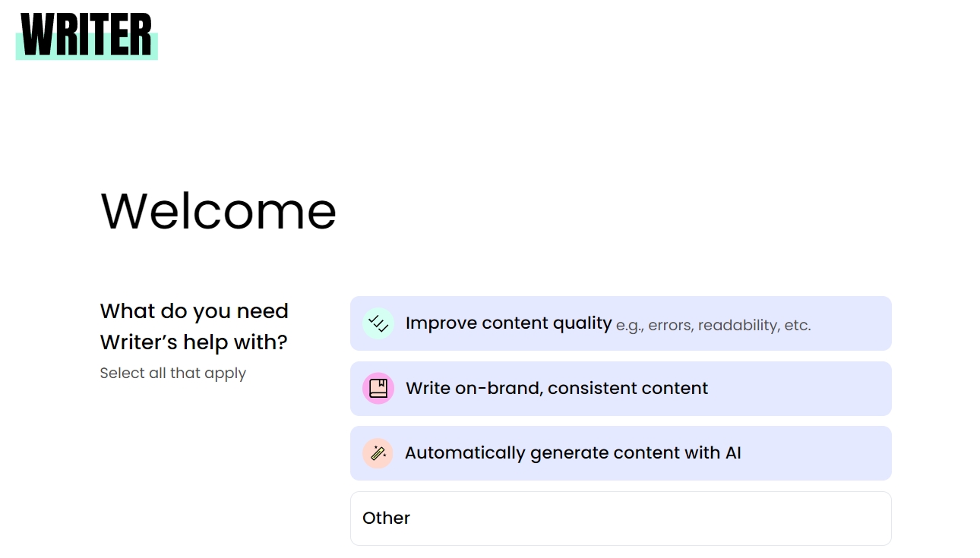Click the double-checkmark icon for content quality

pyautogui.click(x=378, y=323)
